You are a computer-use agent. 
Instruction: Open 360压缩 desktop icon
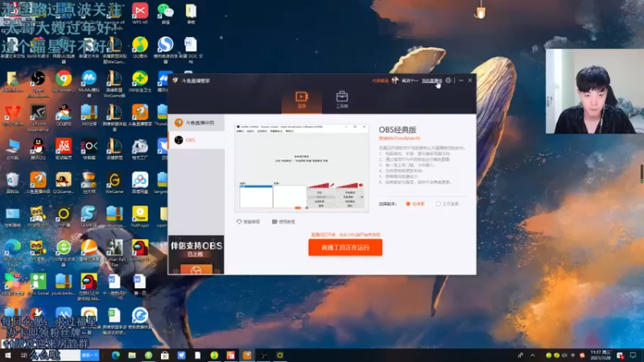89,115
